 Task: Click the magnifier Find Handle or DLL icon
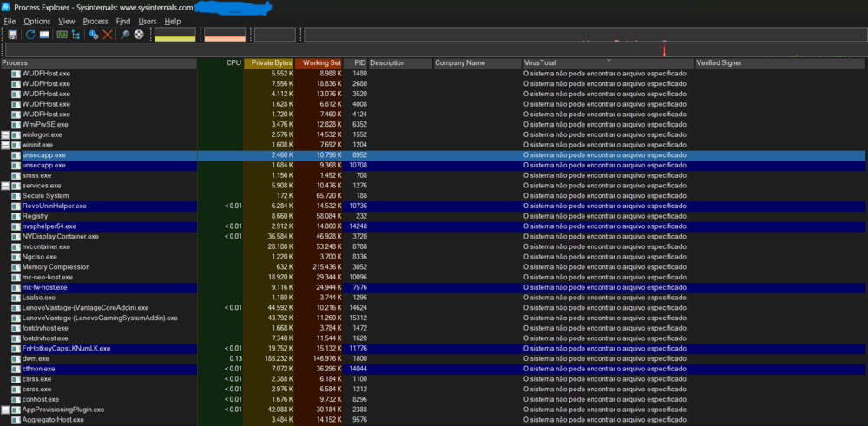pos(125,35)
